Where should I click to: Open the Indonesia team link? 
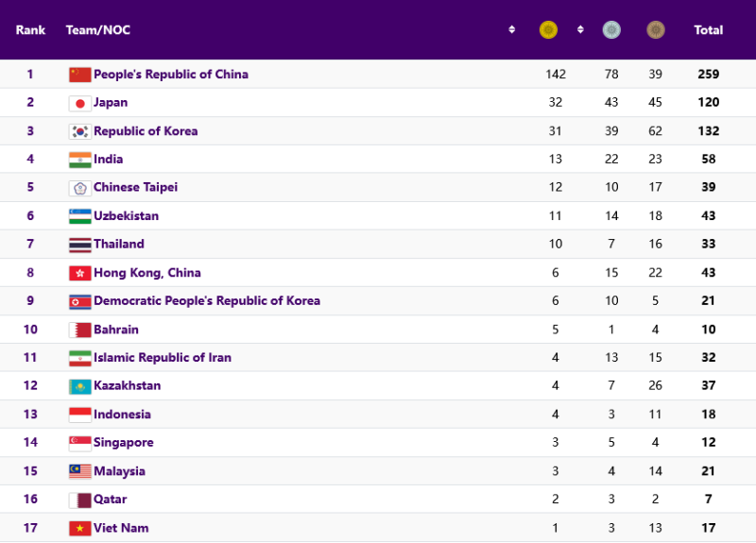point(122,415)
